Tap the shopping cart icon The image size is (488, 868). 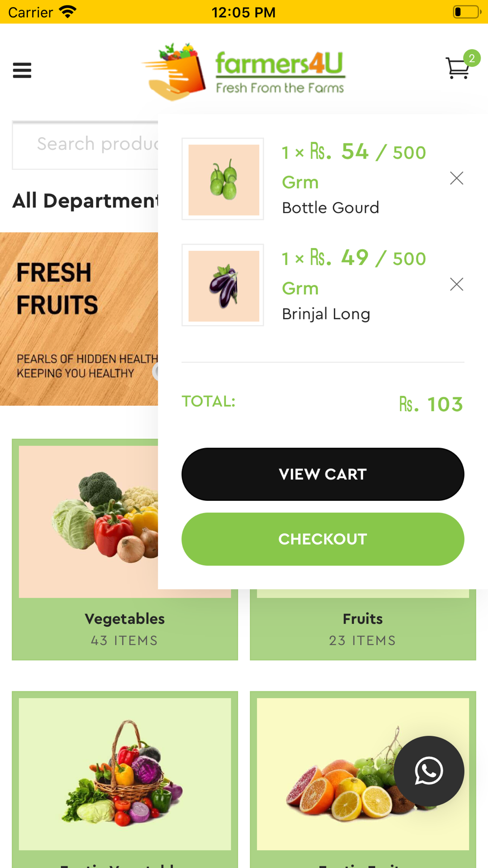457,69
